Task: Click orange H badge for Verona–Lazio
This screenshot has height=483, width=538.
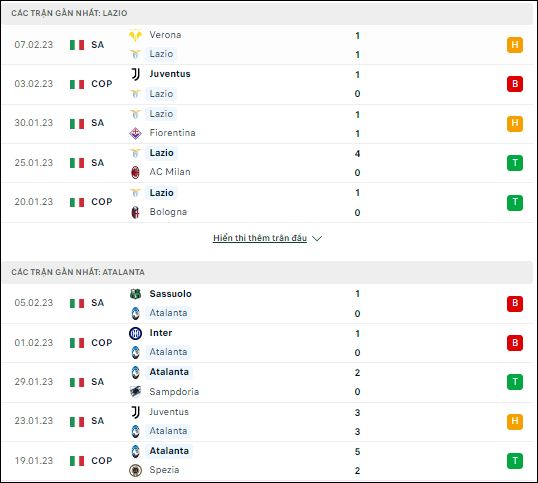Action: click(515, 45)
